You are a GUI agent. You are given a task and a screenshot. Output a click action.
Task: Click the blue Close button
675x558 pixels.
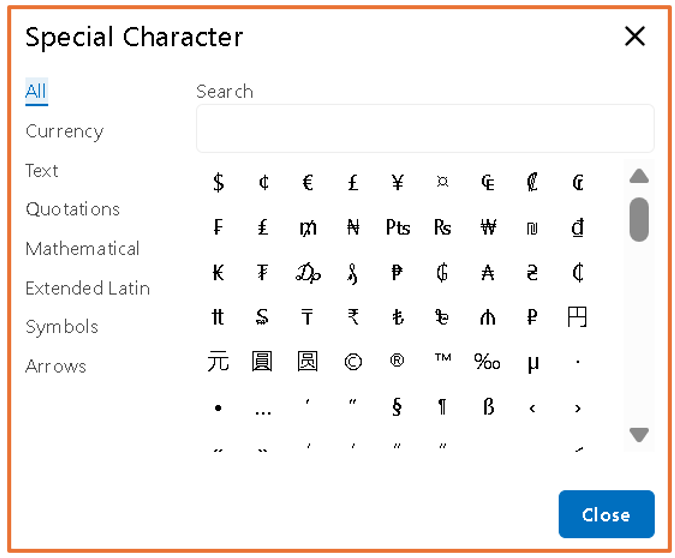click(x=607, y=514)
